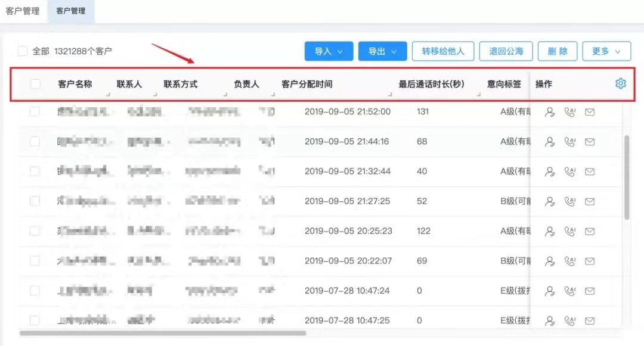Click mail icon in the 21:27:25 row

click(x=590, y=201)
